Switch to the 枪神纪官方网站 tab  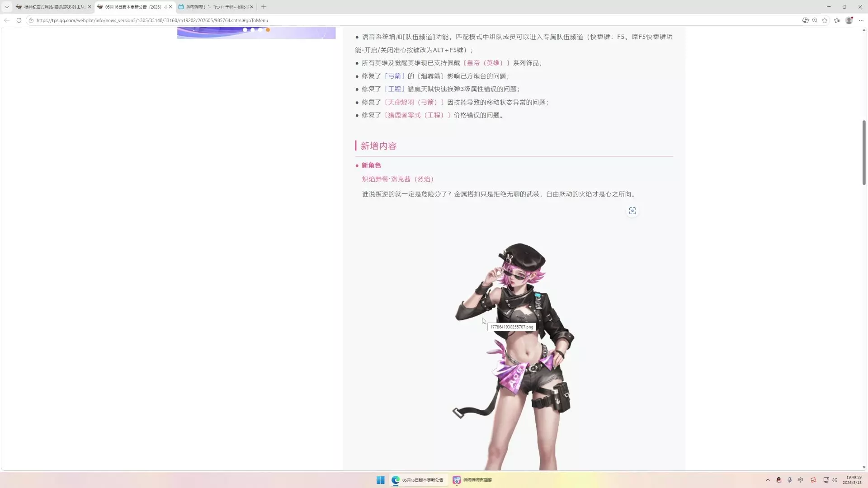point(53,7)
